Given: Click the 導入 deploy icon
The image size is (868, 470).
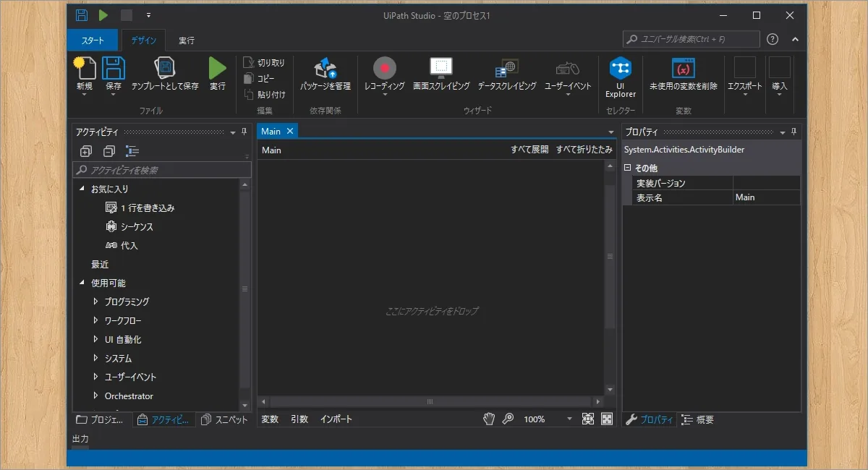Looking at the screenshot, I should coord(779,68).
